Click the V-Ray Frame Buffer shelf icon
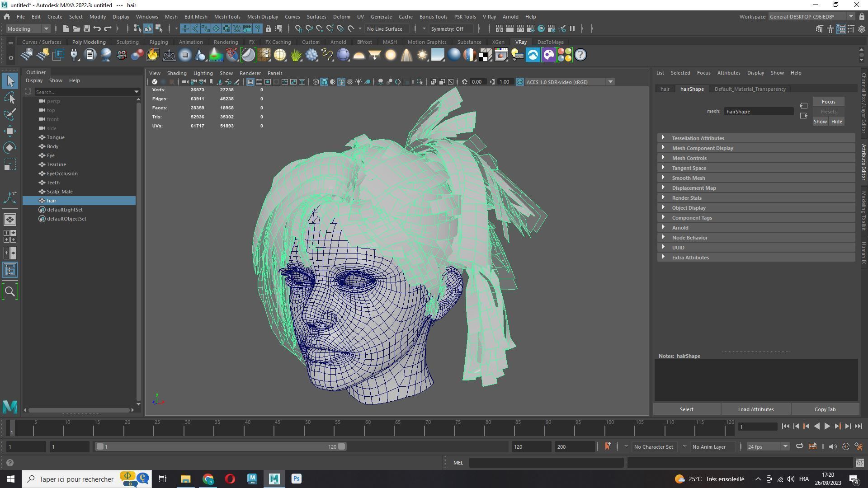Viewport: 868px width, 488px height. click(501, 55)
